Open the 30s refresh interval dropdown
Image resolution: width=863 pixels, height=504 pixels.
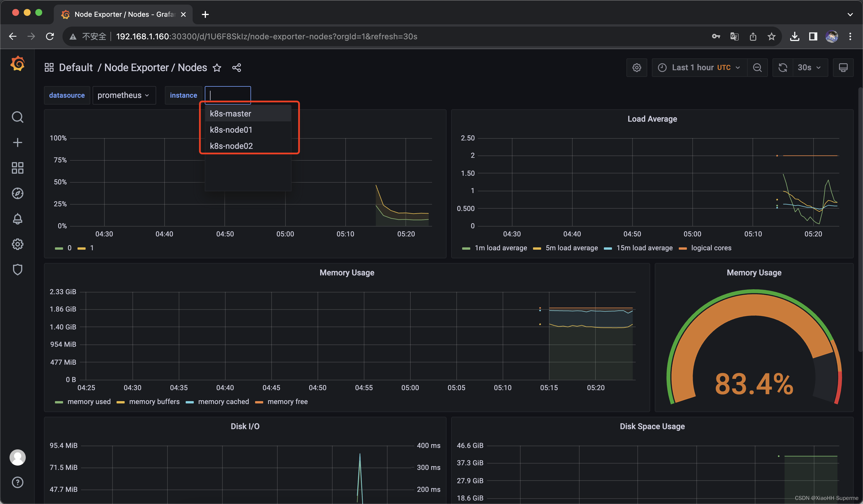click(x=810, y=67)
